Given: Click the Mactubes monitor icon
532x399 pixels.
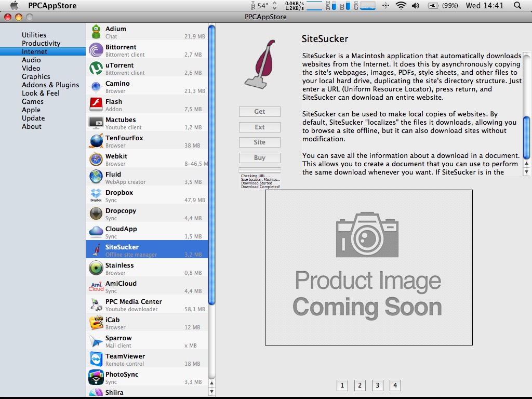Looking at the screenshot, I should (96, 123).
